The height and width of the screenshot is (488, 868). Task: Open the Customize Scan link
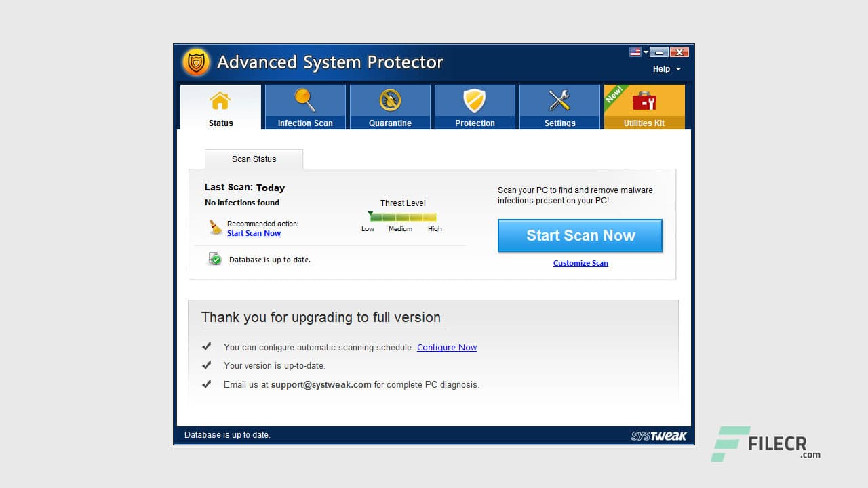click(x=580, y=263)
